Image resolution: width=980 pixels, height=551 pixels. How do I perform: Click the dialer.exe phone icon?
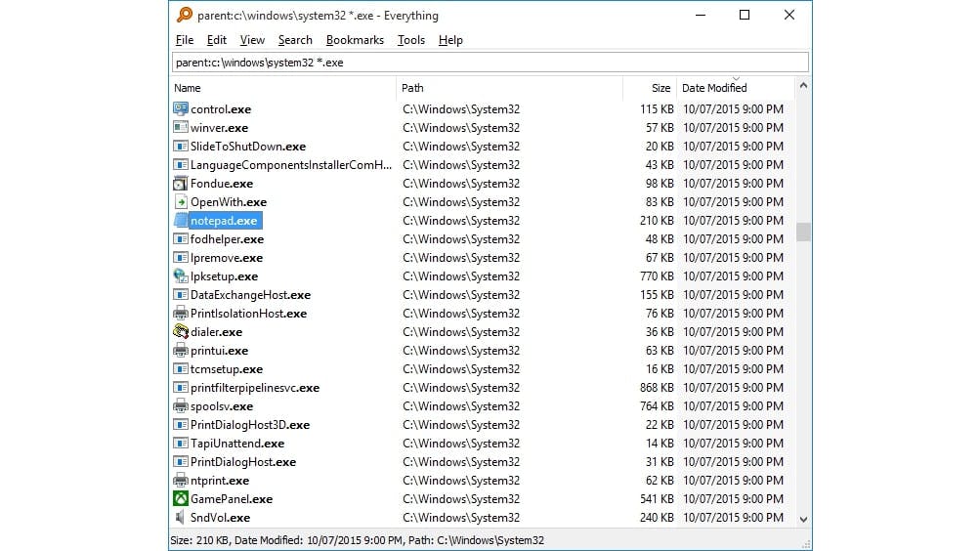[181, 332]
